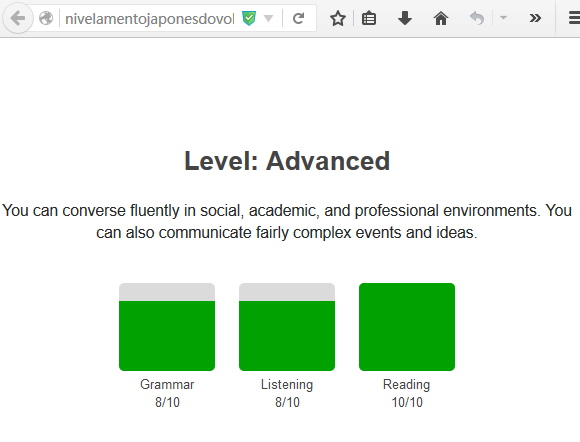
Task: Click the Reading 10/10 label
Action: pyautogui.click(x=407, y=393)
